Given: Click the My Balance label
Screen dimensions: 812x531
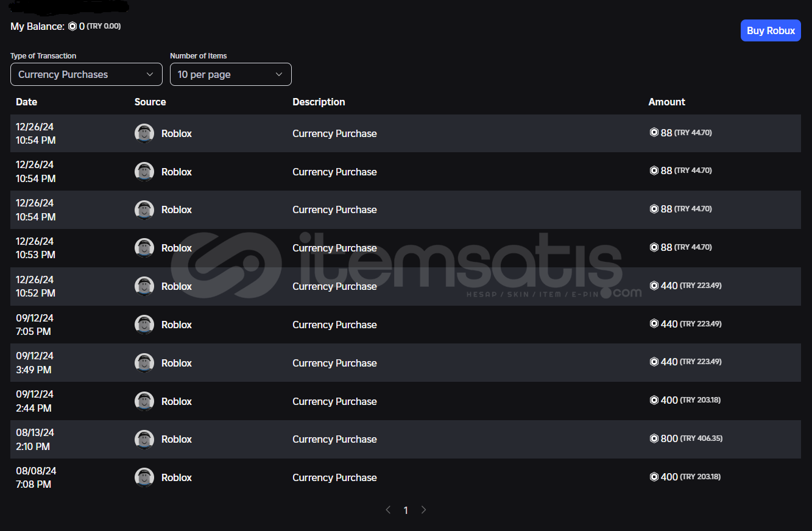Looking at the screenshot, I should click(x=37, y=27).
